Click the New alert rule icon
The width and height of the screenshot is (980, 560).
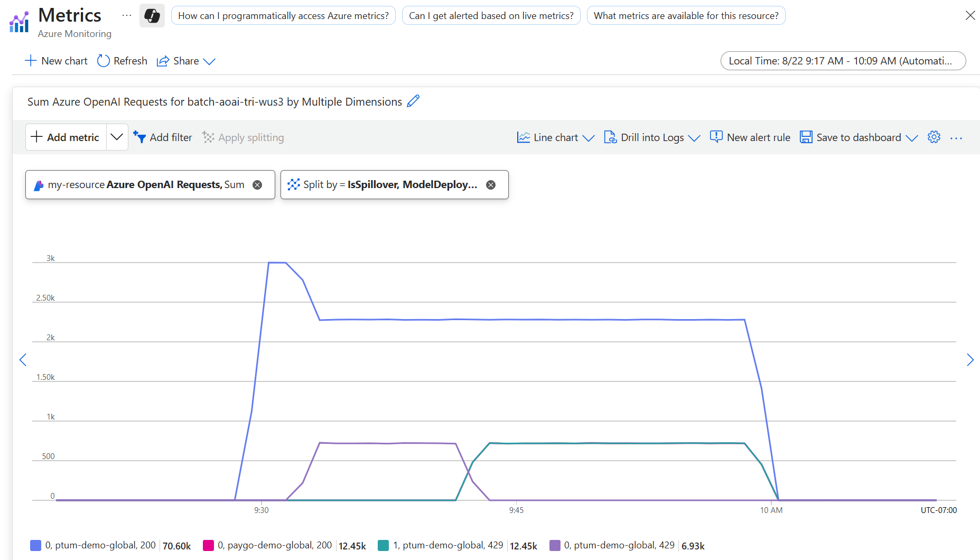click(x=716, y=137)
